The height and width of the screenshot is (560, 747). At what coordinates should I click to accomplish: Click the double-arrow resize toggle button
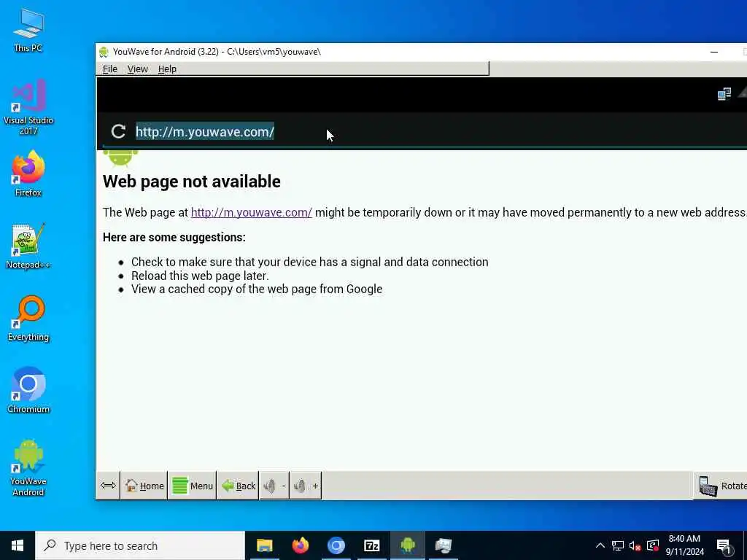coord(108,486)
